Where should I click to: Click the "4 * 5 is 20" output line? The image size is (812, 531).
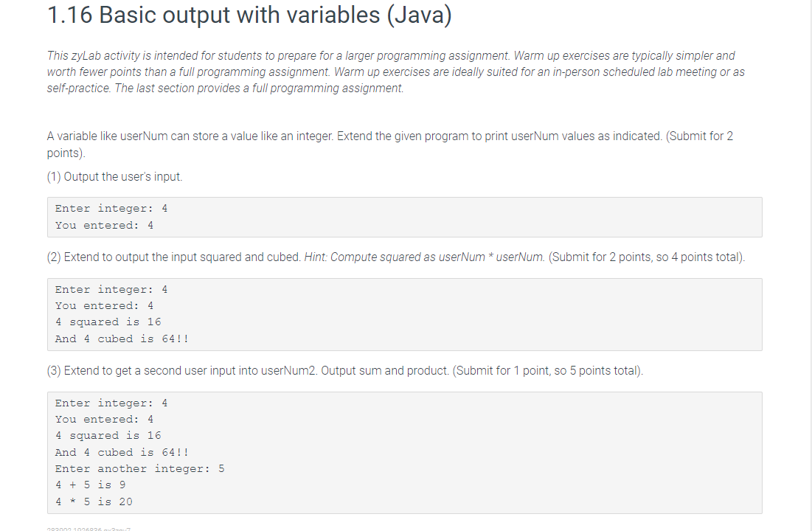click(94, 502)
